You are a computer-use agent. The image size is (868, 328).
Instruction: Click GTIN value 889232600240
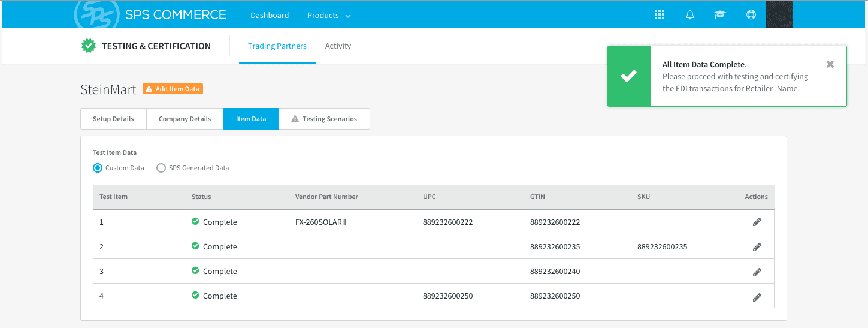pyautogui.click(x=555, y=271)
